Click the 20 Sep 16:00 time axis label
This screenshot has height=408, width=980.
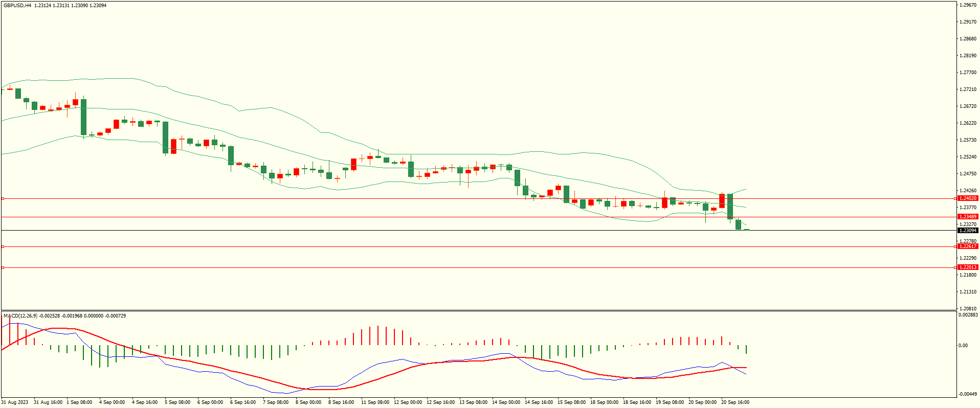pos(735,402)
